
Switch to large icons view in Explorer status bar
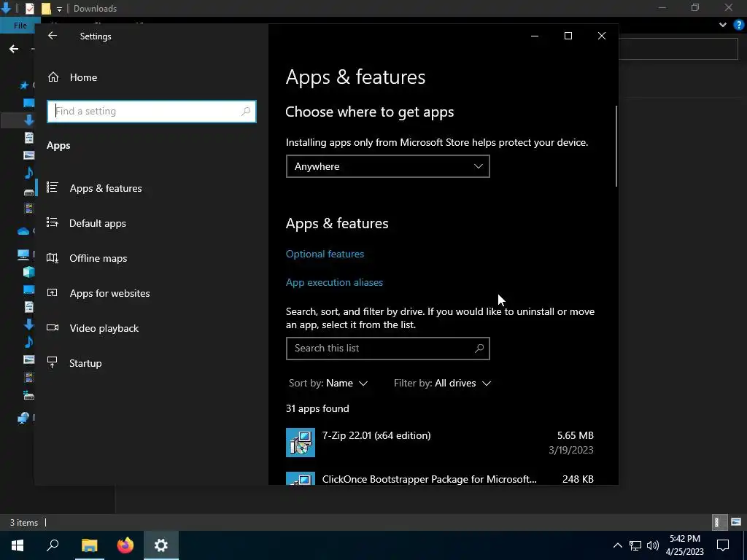[x=736, y=522]
